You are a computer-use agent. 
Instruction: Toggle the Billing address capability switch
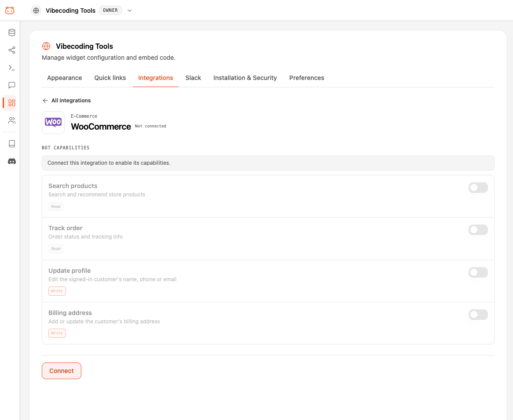click(478, 315)
